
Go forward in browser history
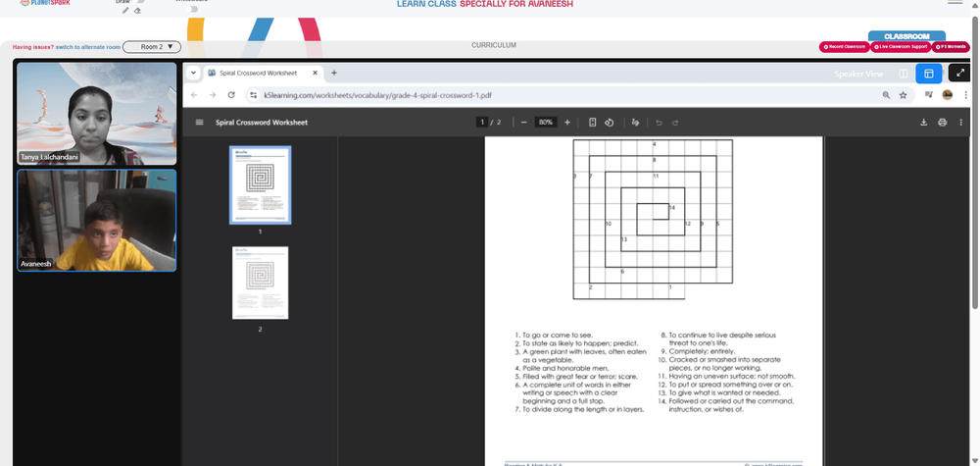pos(213,95)
